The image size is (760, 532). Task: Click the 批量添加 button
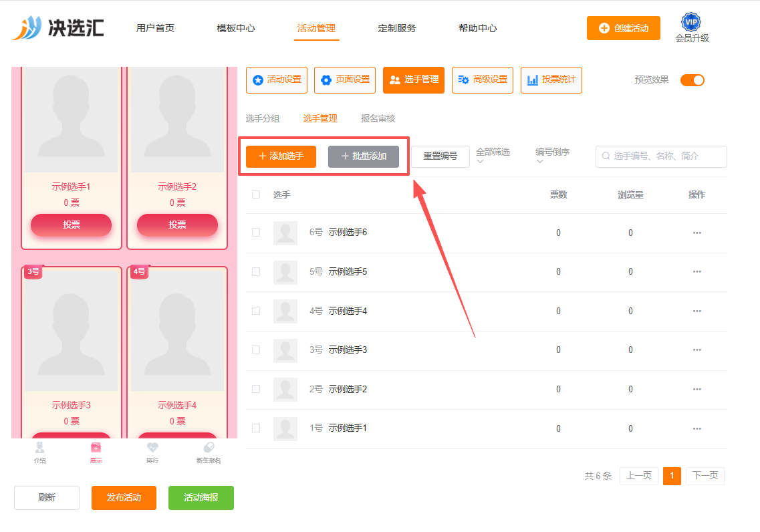point(364,156)
